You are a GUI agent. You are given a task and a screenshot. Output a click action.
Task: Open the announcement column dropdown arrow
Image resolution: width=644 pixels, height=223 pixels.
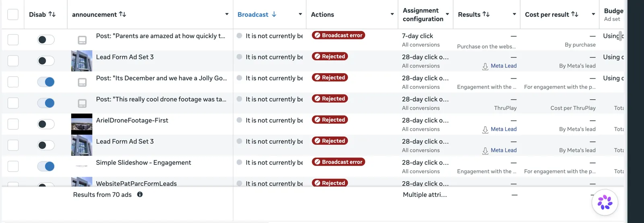(227, 14)
